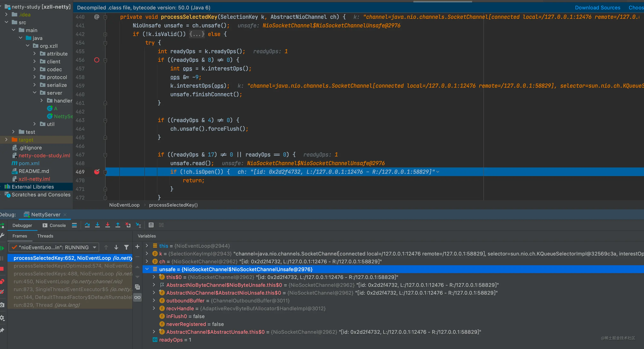Toggle the show watches glasses icon
Image resolution: width=644 pixels, height=349 pixels.
pos(137,297)
